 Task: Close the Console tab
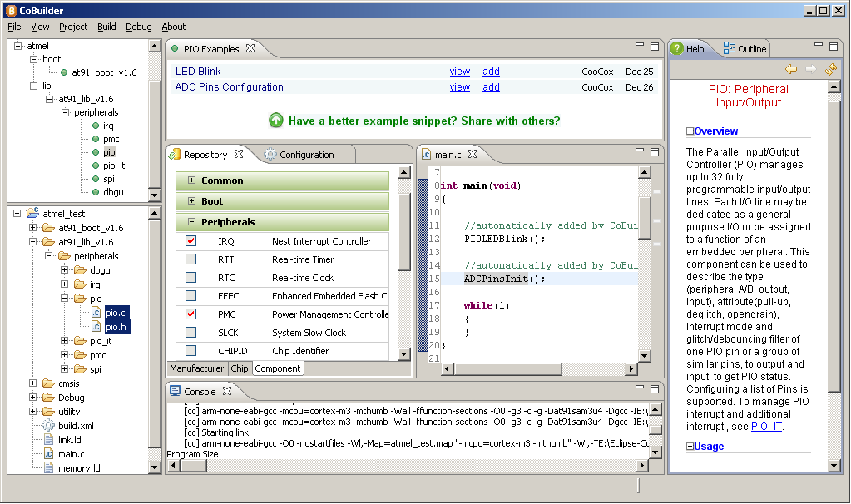point(227,391)
